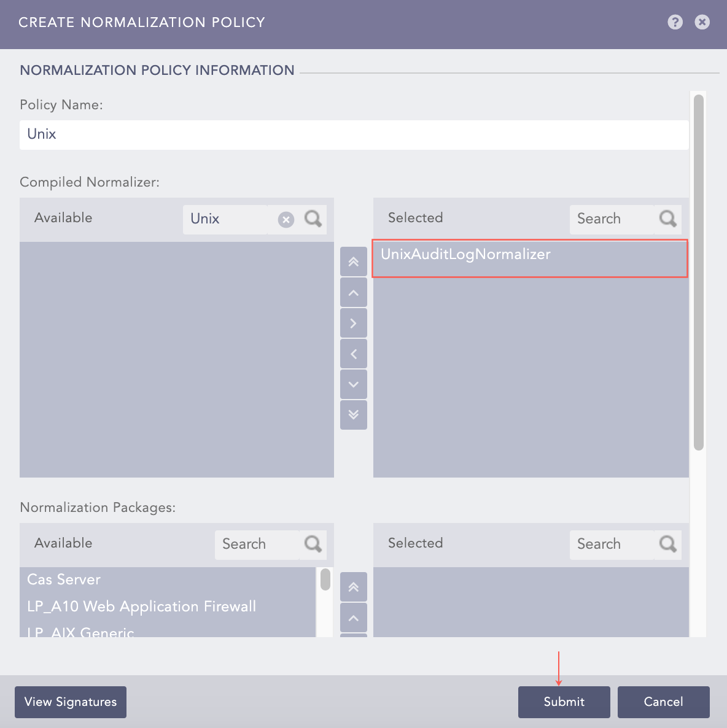
Task: Clear the Unix search text in Available
Action: 286,220
